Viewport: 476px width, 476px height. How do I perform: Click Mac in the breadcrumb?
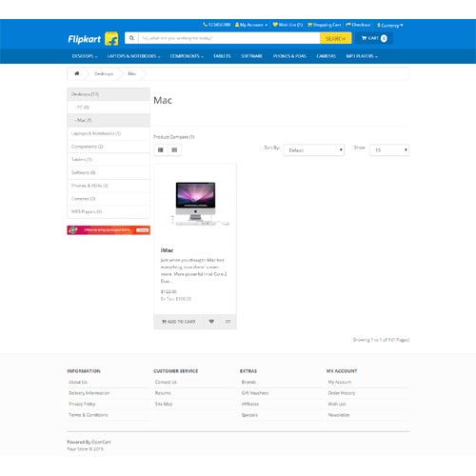(132, 73)
